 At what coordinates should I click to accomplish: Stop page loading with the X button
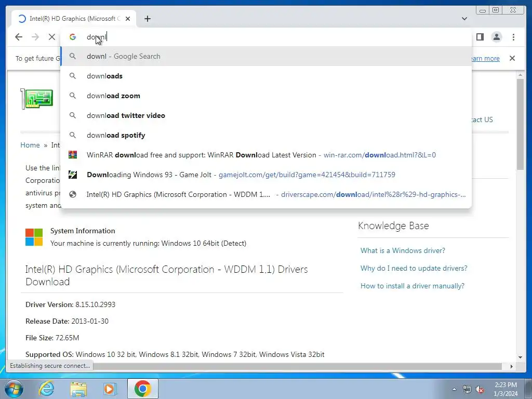pyautogui.click(x=52, y=37)
